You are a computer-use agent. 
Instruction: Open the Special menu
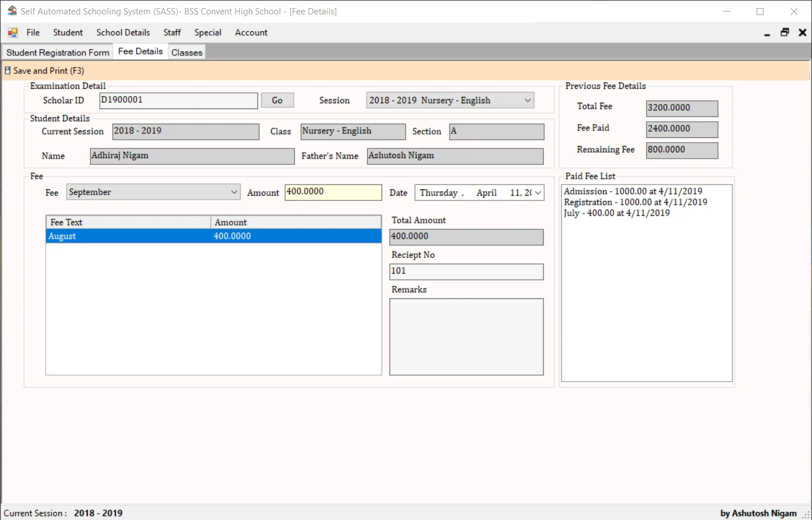pyautogui.click(x=208, y=32)
